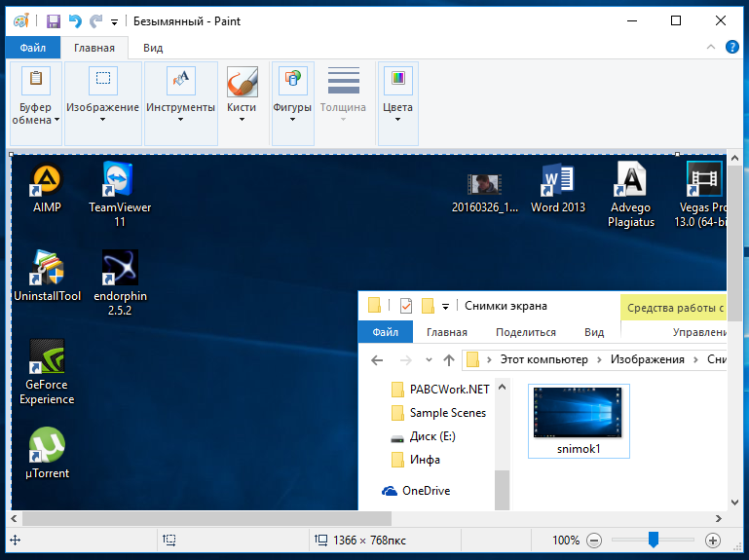The width and height of the screenshot is (749, 560).
Task: Click the Explorer Файл tab in screenshot
Action: (x=385, y=332)
